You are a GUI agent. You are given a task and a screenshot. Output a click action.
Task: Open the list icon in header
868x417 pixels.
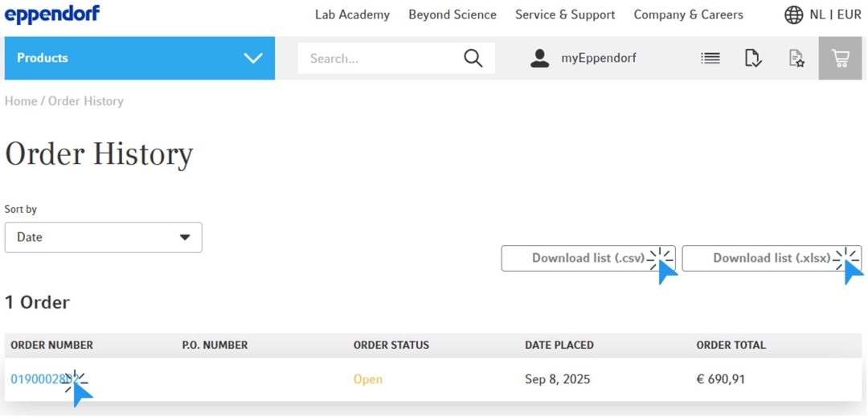click(x=710, y=58)
